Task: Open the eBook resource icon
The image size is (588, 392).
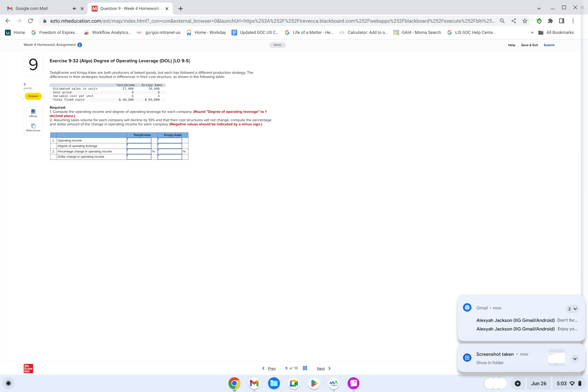Action: (x=33, y=113)
